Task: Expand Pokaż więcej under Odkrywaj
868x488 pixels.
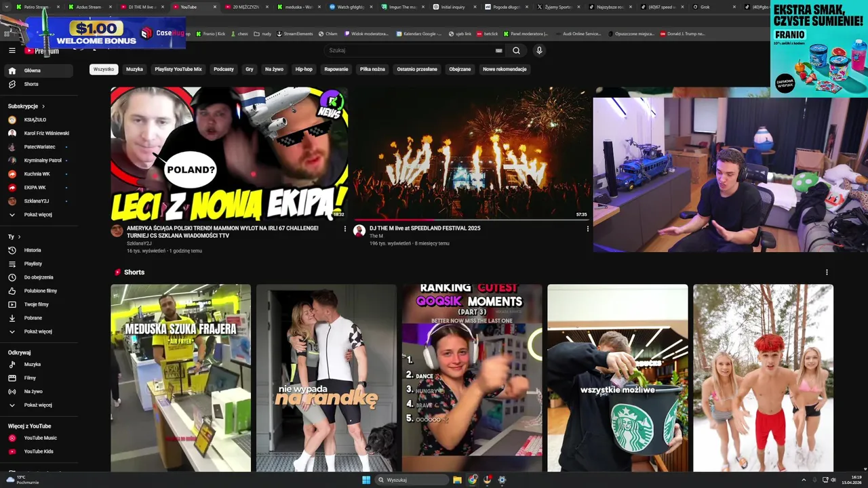Action: (x=39, y=405)
